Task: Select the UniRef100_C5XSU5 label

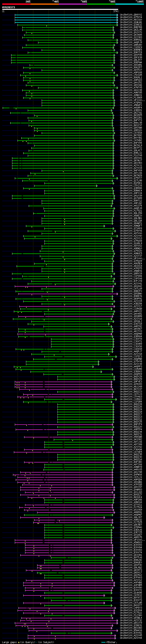Action: (x=131, y=75)
